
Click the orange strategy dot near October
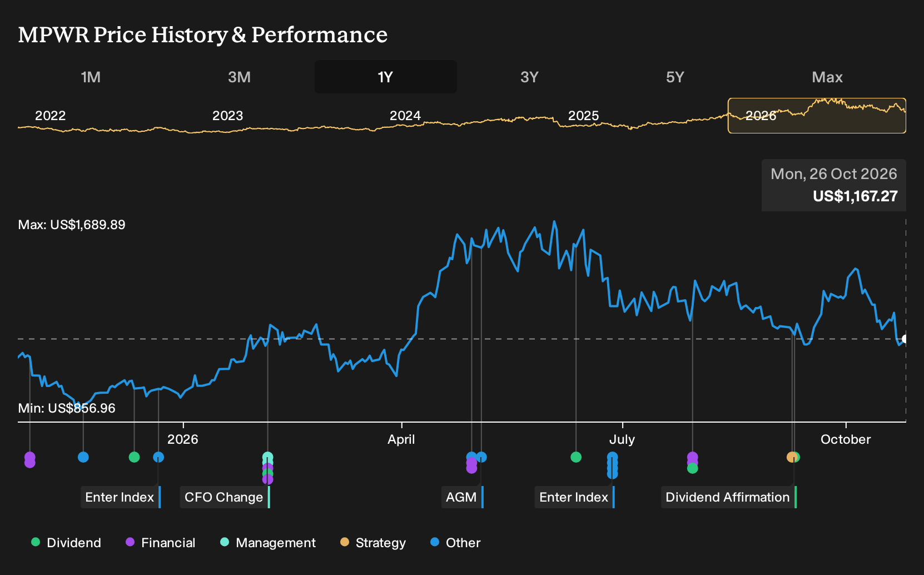click(x=792, y=457)
